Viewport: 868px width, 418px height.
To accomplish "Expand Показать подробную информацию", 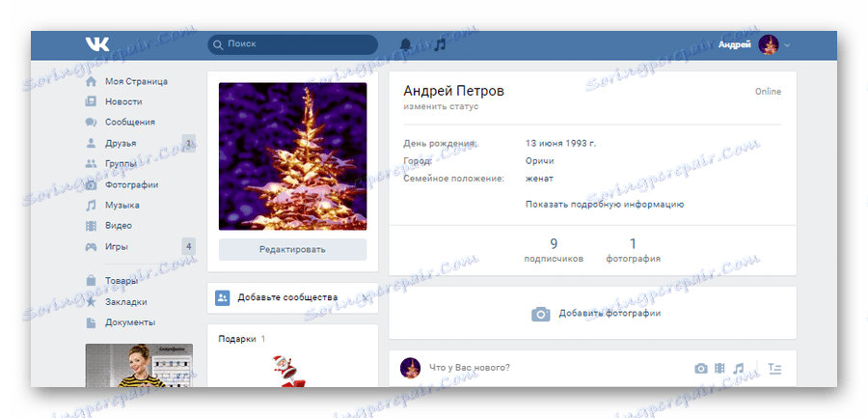I will coord(605,204).
